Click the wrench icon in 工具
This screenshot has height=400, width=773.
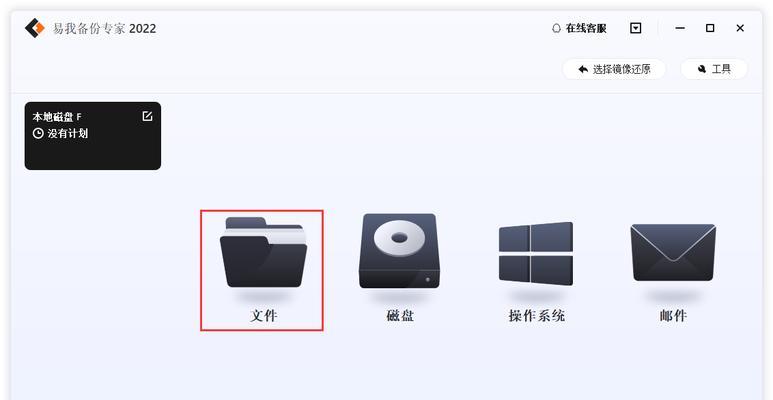[702, 69]
